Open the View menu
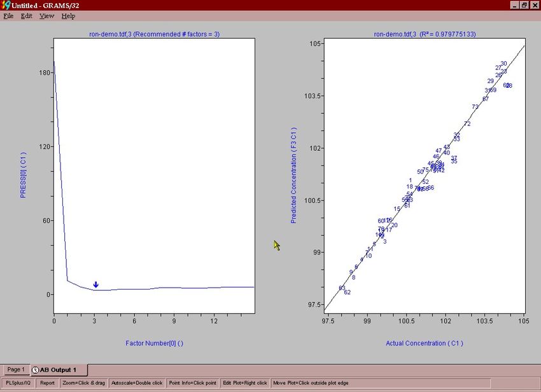The width and height of the screenshot is (541, 392). click(x=46, y=16)
